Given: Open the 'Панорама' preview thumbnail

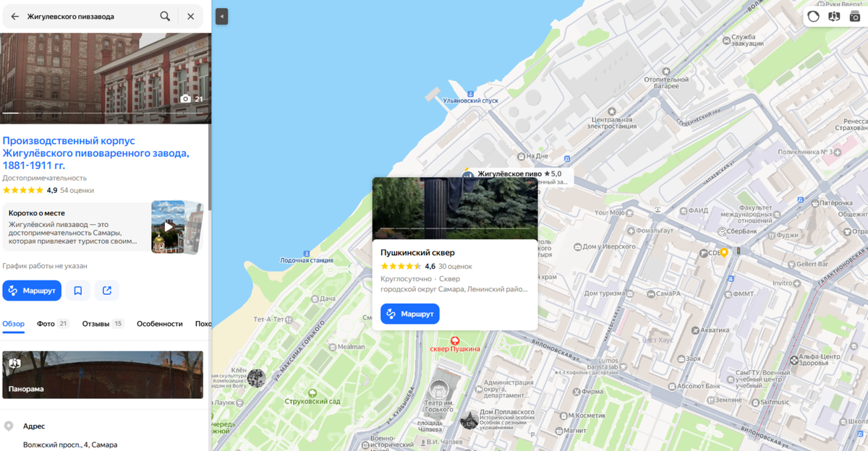Looking at the screenshot, I should pyautogui.click(x=103, y=375).
